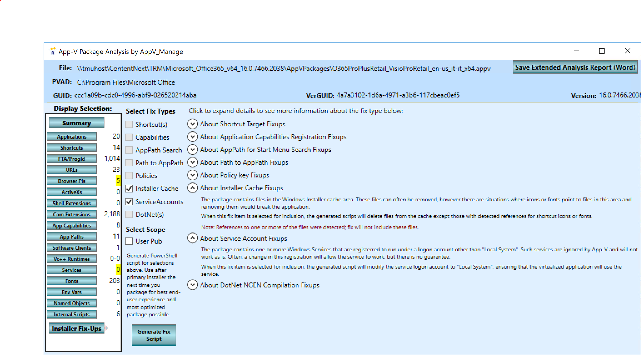Click the Fonts count 203
This screenshot has width=644, height=358.
point(114,281)
